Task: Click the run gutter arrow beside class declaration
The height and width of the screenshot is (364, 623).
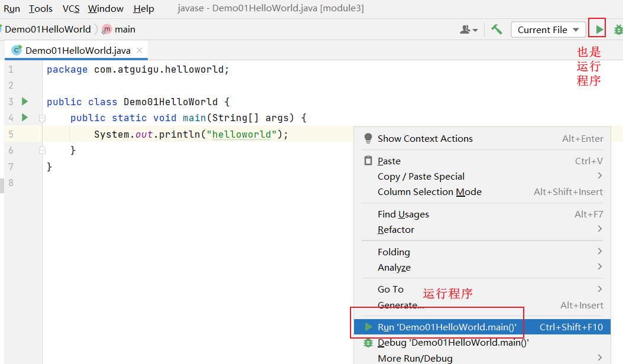Action: click(x=25, y=102)
